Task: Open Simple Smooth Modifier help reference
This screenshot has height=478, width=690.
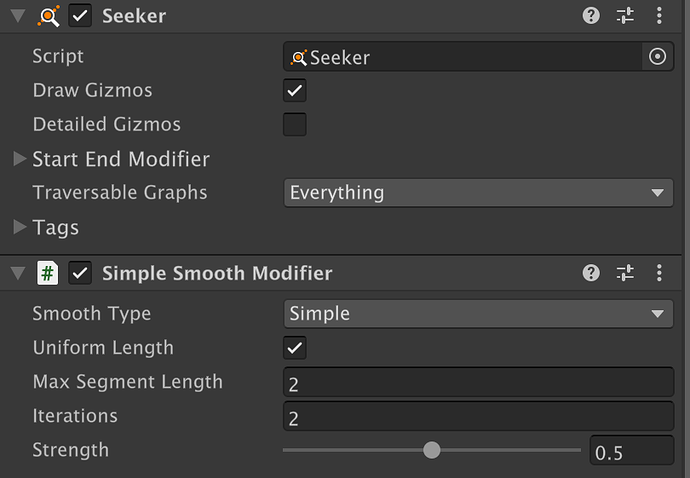Action: [x=591, y=273]
